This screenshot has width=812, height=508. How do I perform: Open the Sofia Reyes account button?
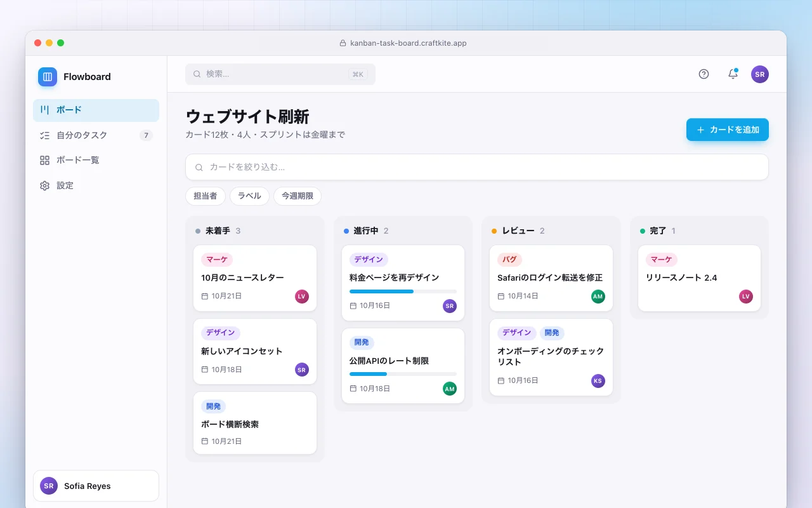(x=96, y=486)
